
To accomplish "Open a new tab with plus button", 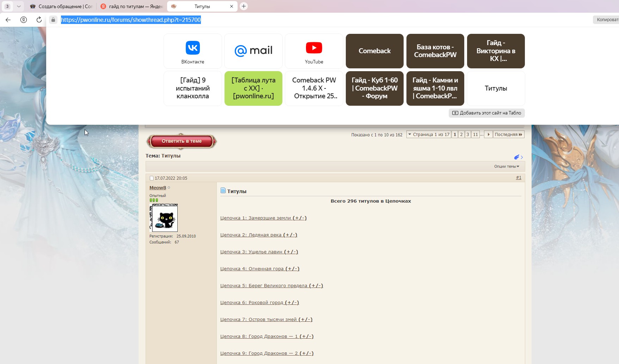I will point(244,6).
